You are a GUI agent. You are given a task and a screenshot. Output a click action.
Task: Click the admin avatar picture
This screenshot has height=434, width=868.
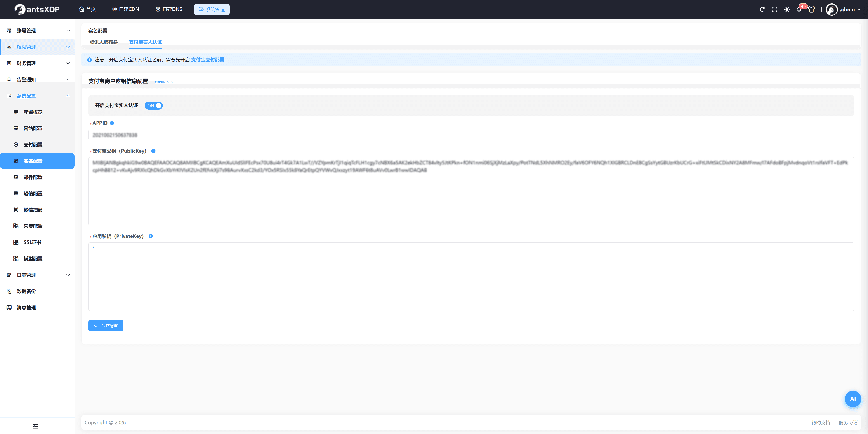831,9
